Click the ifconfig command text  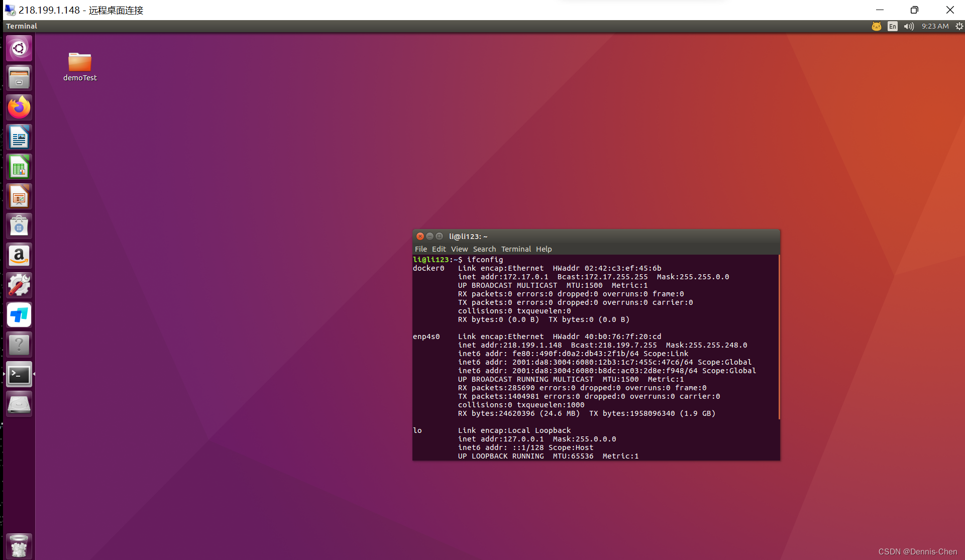(x=485, y=260)
